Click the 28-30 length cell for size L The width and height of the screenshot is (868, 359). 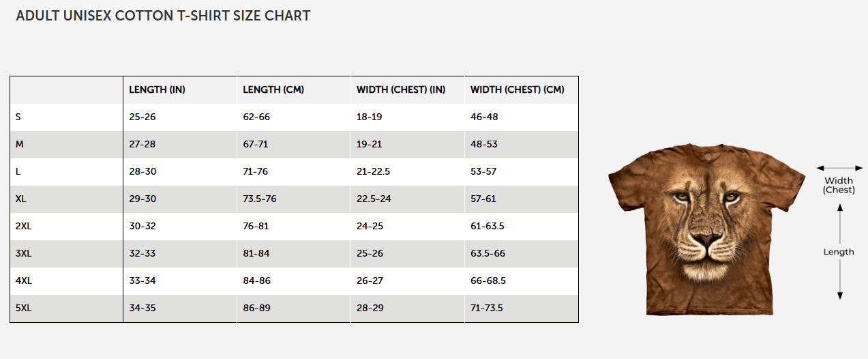pos(143,171)
